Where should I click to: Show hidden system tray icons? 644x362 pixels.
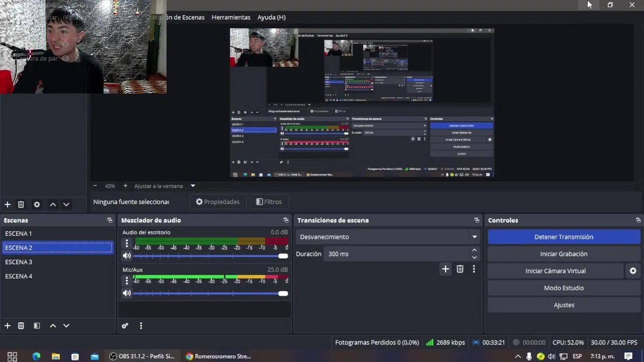tap(518, 356)
